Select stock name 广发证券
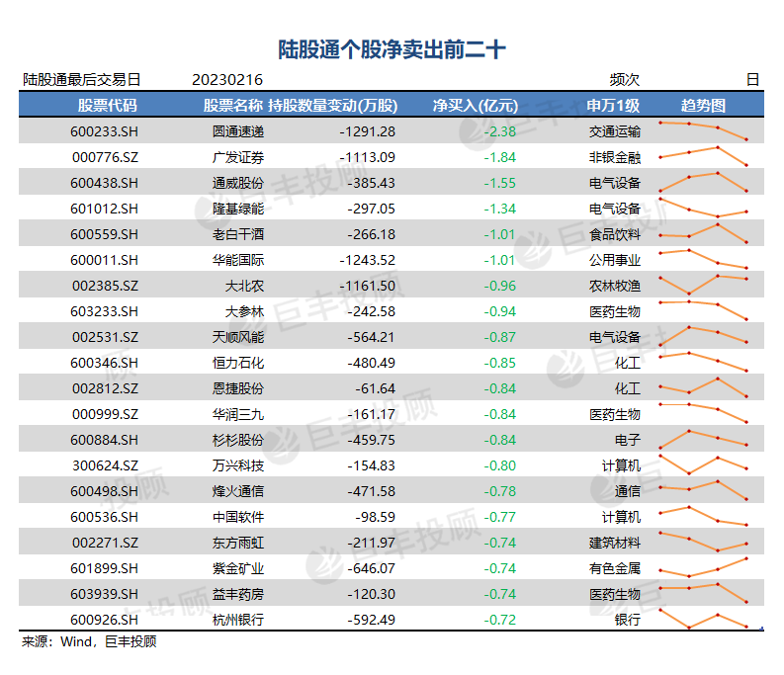Screen dimensions: 784x675 tap(238, 157)
